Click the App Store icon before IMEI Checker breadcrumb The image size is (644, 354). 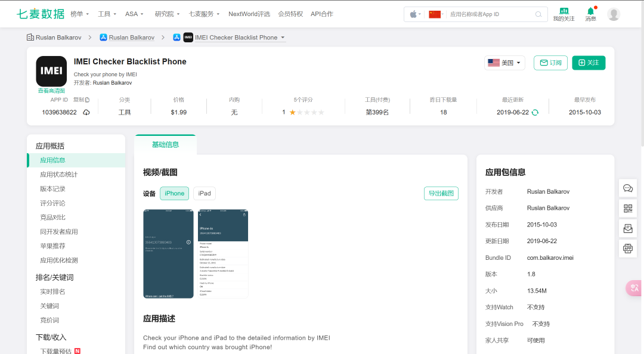point(177,38)
